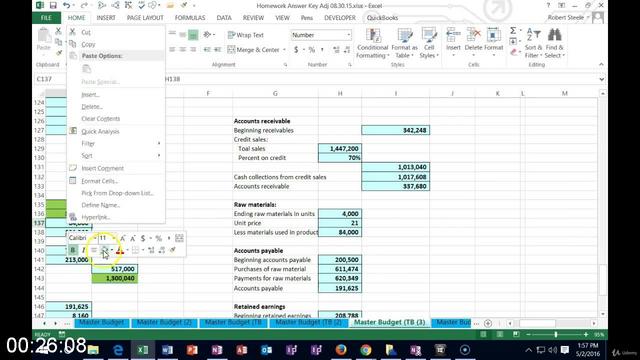
Task: Click the borders icon in mini toolbar
Action: point(136,250)
